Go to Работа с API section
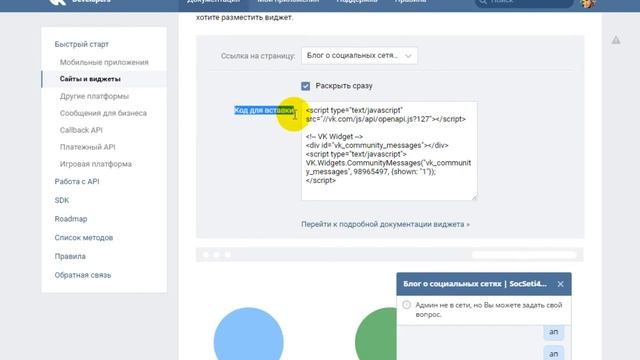Viewport: 640px width, 360px height. (77, 182)
